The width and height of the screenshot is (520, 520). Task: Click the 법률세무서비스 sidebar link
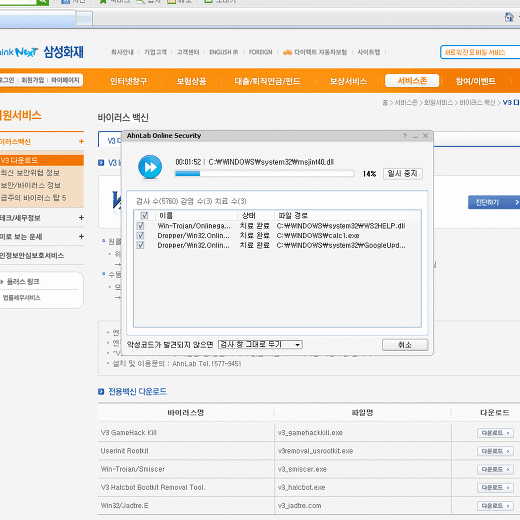[x=22, y=298]
